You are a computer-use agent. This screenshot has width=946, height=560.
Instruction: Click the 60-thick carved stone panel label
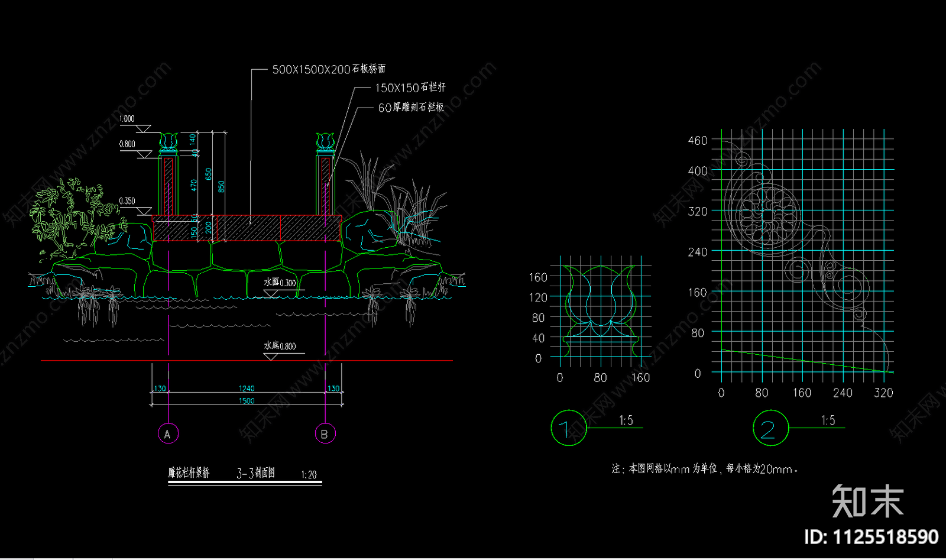tap(411, 107)
